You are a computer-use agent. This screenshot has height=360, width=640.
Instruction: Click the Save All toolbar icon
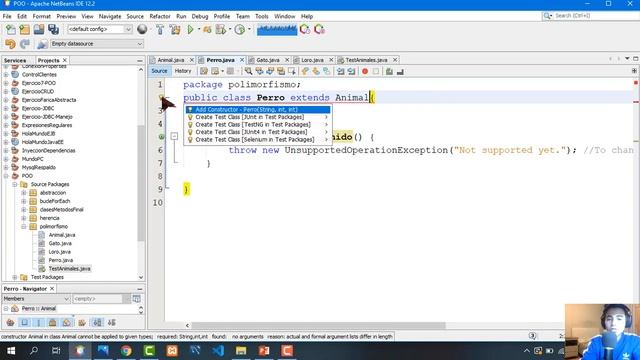tap(53, 29)
